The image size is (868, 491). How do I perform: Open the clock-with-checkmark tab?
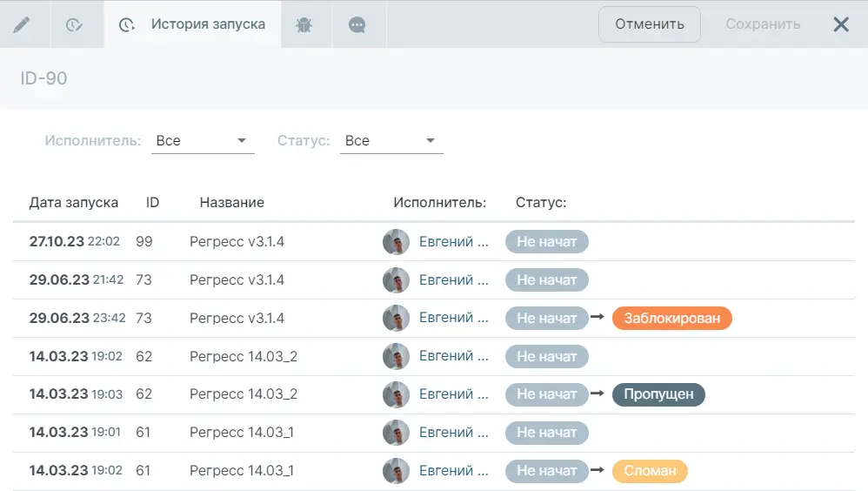[x=74, y=24]
